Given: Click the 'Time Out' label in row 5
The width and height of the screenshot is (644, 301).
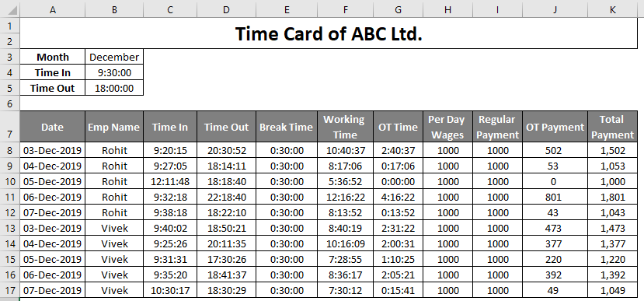Looking at the screenshot, I should [53, 88].
